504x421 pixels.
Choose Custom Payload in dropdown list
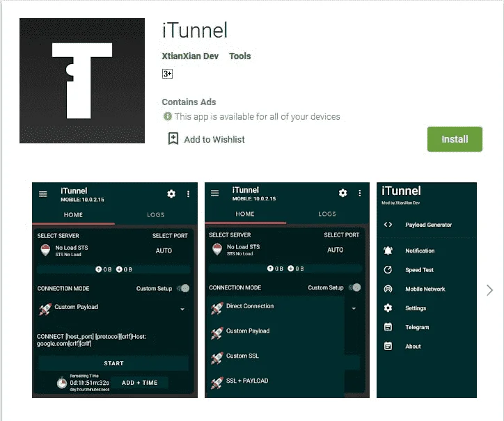pos(248,331)
